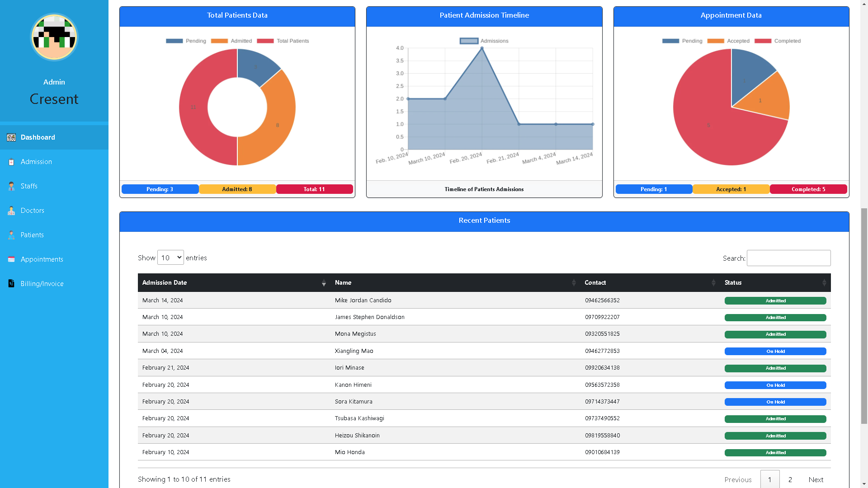The height and width of the screenshot is (488, 868).
Task: Click the Admin profile avatar icon
Action: click(x=54, y=37)
